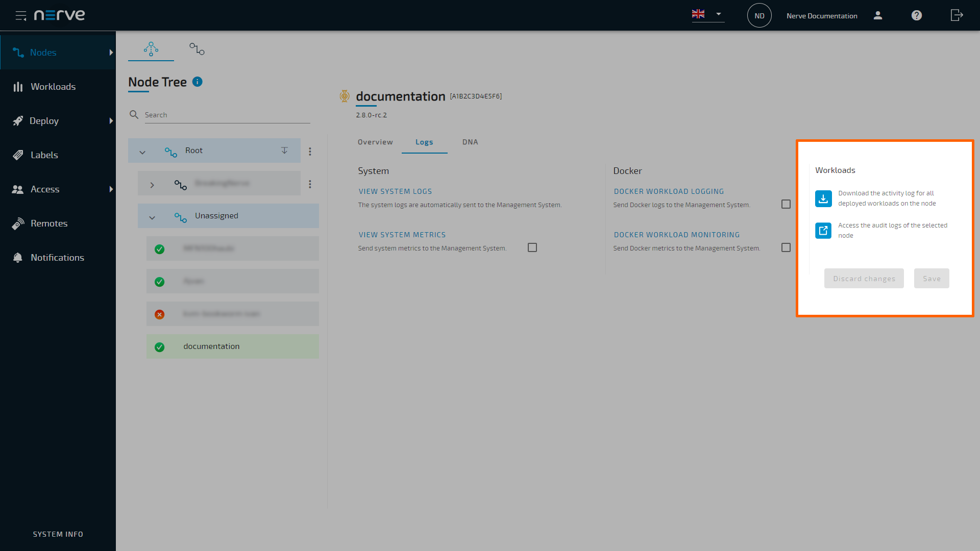Click the Save button in Workloads panel
This screenshot has height=551, width=980.
pyautogui.click(x=932, y=278)
